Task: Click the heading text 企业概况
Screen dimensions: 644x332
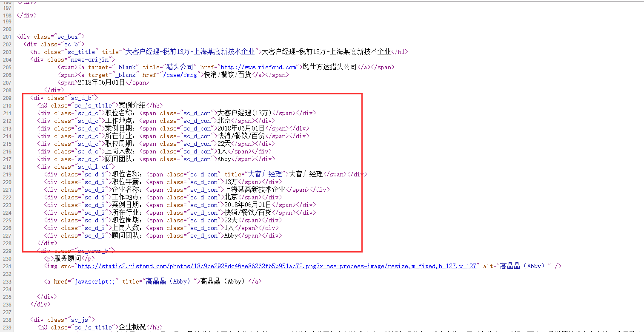Action: click(132, 327)
